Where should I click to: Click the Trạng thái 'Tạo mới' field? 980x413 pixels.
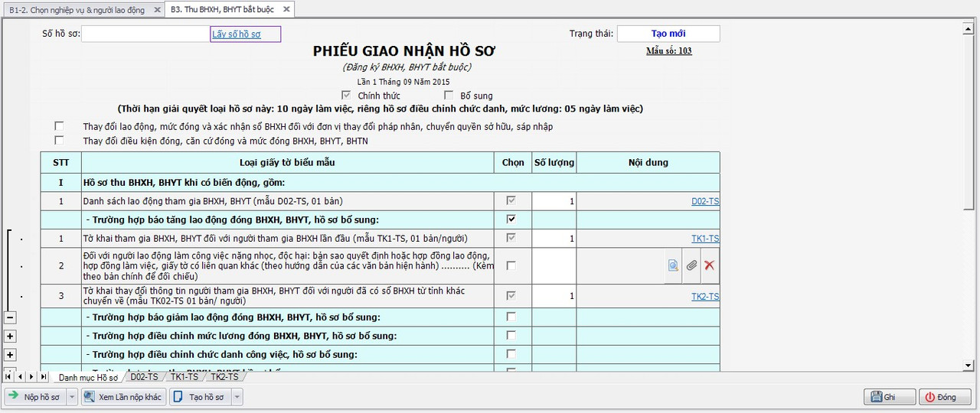pos(668,34)
